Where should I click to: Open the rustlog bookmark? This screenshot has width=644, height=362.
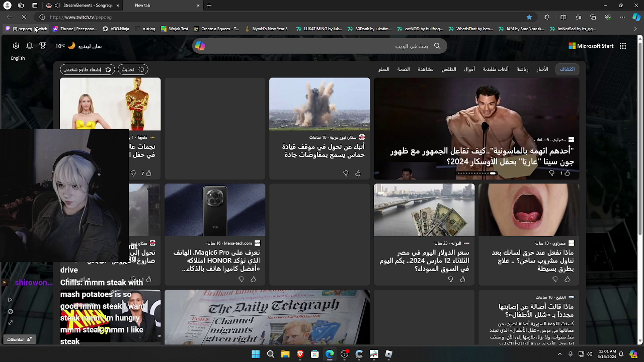(145, 29)
